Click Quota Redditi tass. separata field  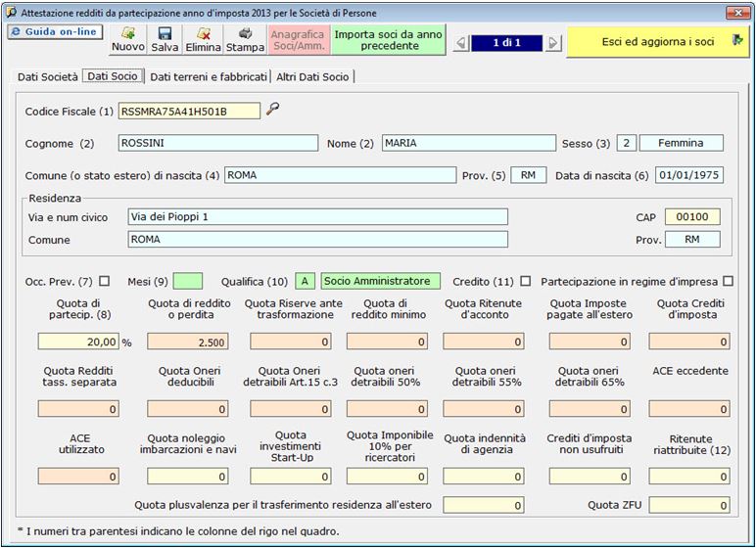click(78, 409)
